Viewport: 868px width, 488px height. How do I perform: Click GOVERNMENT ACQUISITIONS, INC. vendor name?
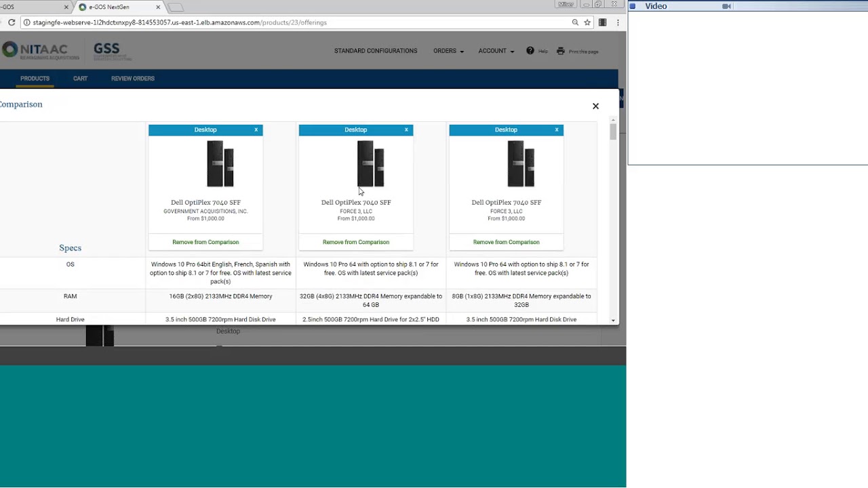pos(205,211)
